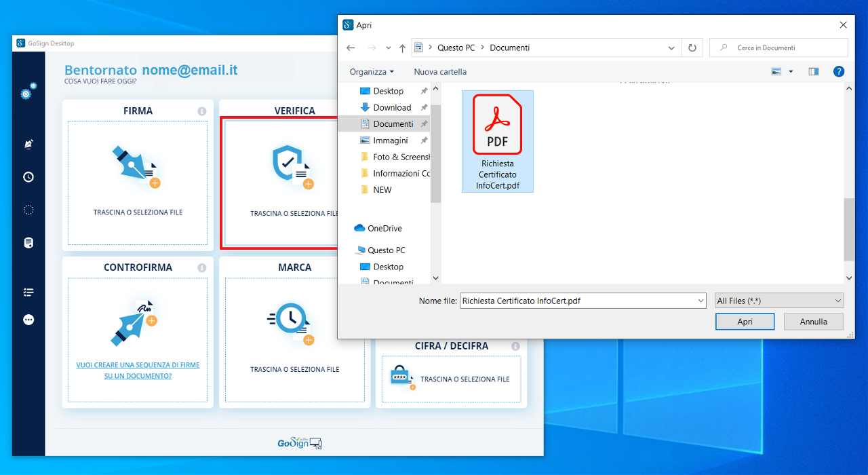
Task: Open the sequence of signatures link
Action: point(138,370)
